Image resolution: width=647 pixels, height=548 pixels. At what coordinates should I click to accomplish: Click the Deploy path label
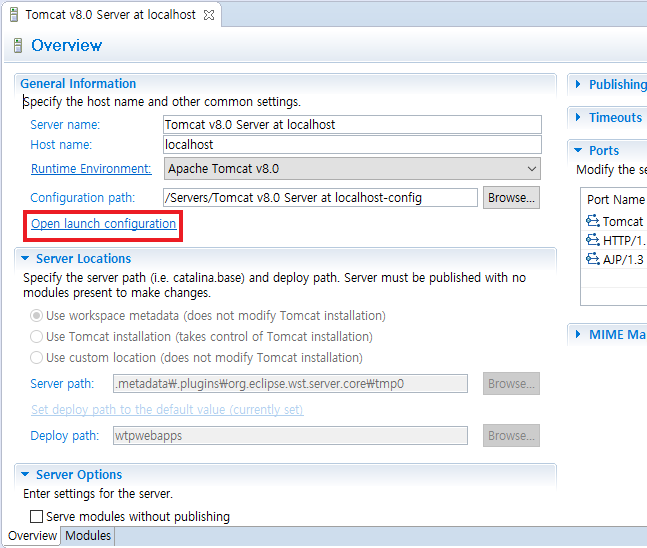[x=65, y=436]
